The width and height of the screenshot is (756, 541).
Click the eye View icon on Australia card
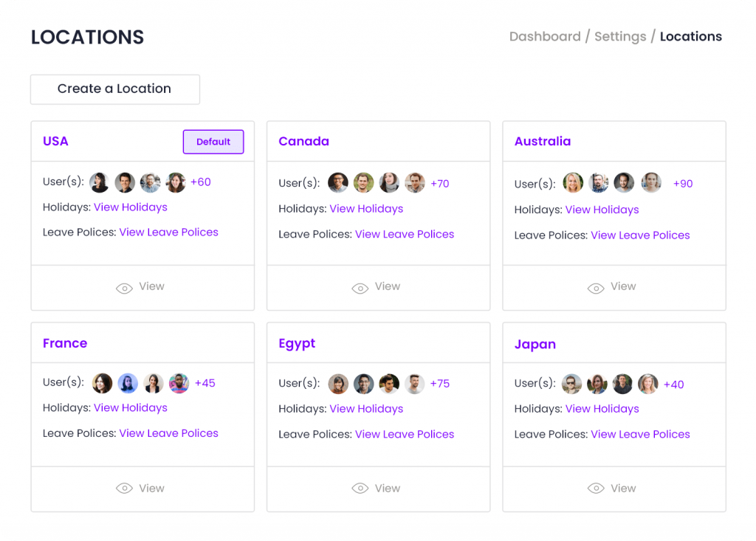[596, 288]
